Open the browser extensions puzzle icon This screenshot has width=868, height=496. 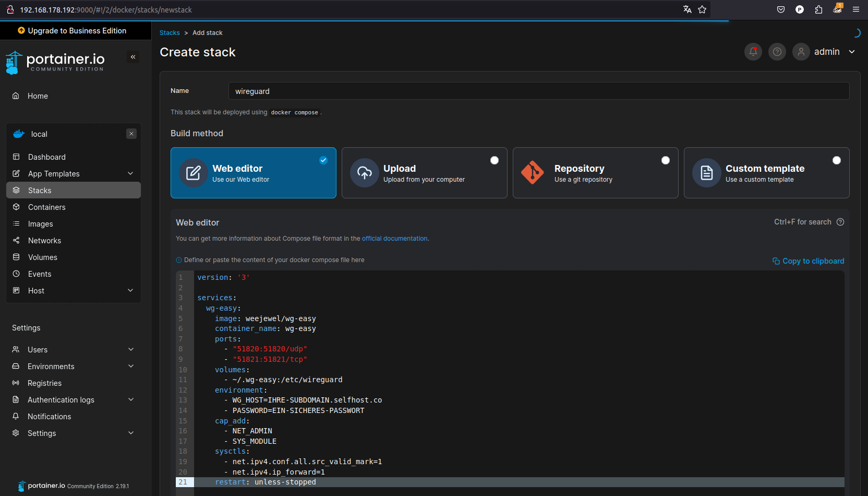click(818, 9)
